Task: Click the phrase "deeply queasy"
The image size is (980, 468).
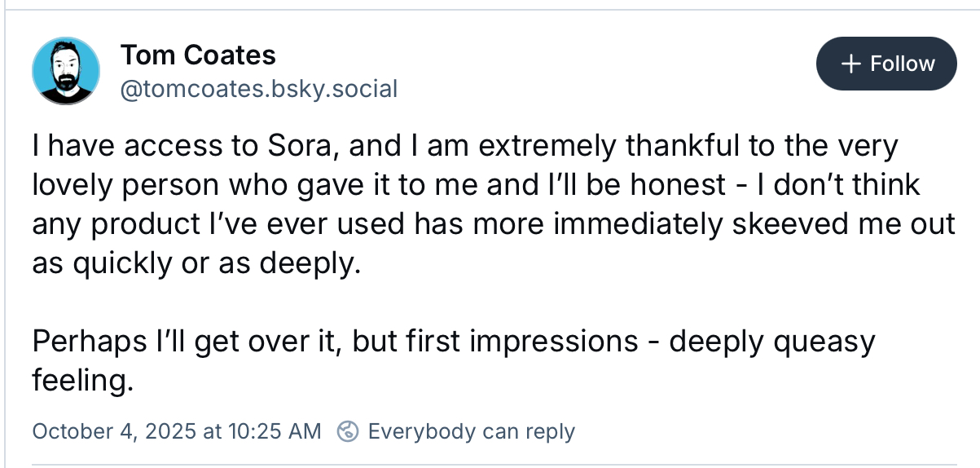Action: (x=772, y=341)
